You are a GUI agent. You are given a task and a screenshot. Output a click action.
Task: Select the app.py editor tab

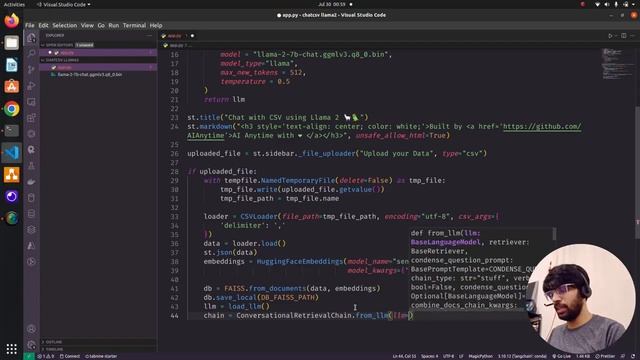pyautogui.click(x=177, y=36)
